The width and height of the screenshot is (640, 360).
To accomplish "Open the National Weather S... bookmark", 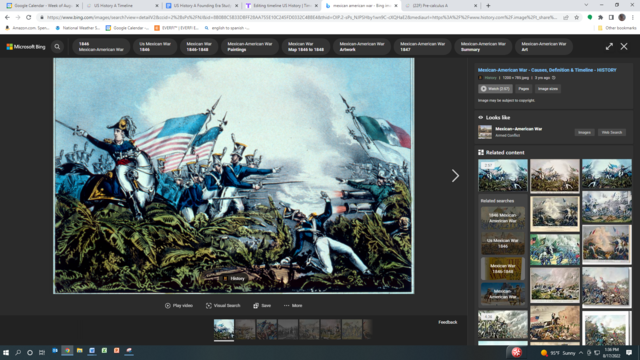I will click(78, 28).
